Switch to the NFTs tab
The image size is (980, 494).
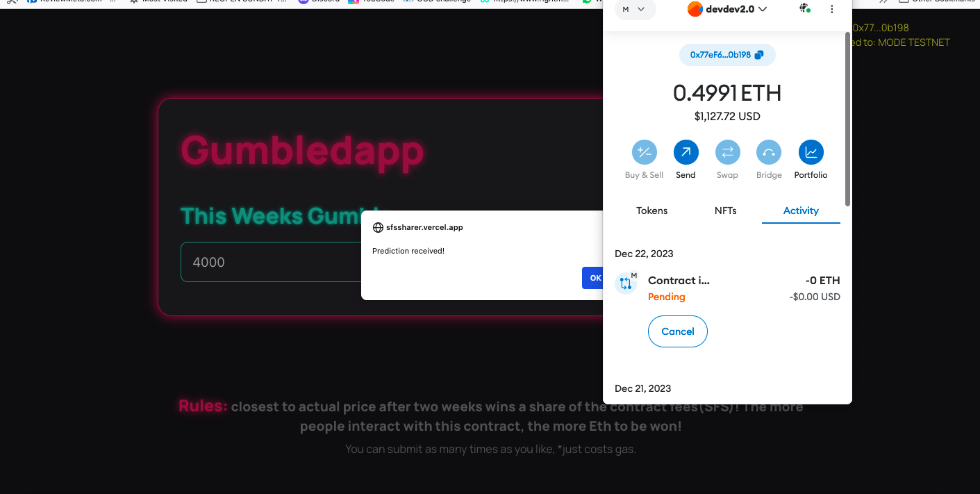725,211
